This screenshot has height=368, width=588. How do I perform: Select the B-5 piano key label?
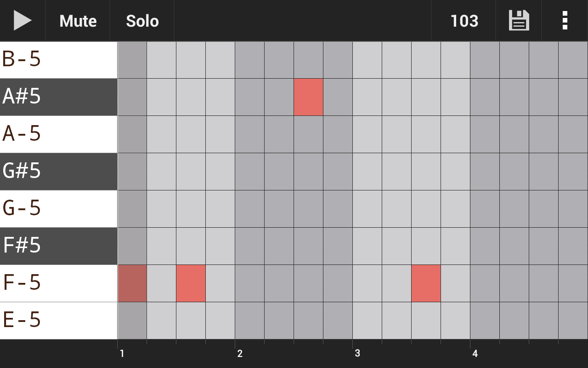[x=28, y=60]
